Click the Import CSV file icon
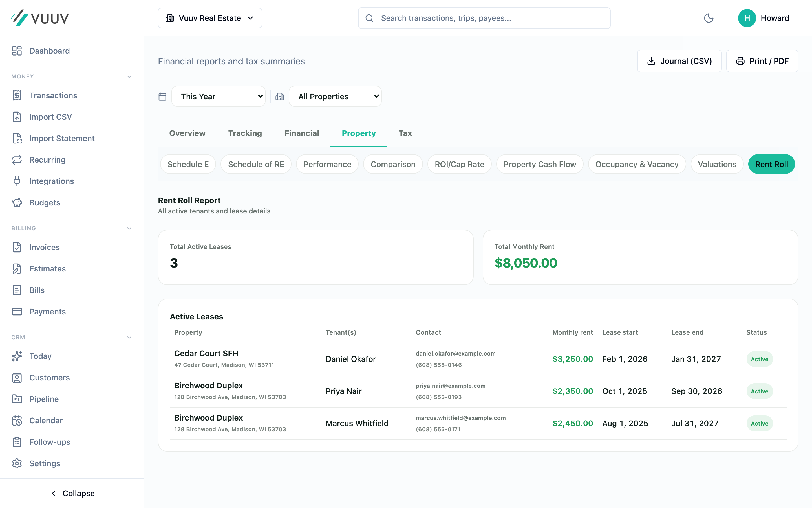The height and width of the screenshot is (508, 812). [17, 117]
